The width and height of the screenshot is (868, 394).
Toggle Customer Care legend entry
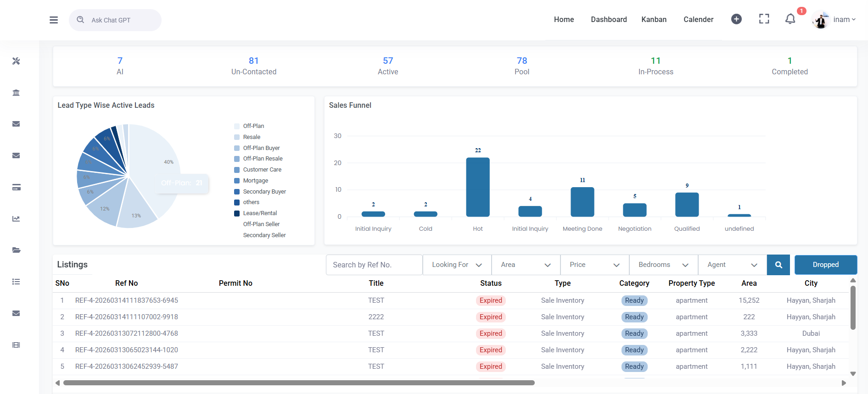point(258,170)
